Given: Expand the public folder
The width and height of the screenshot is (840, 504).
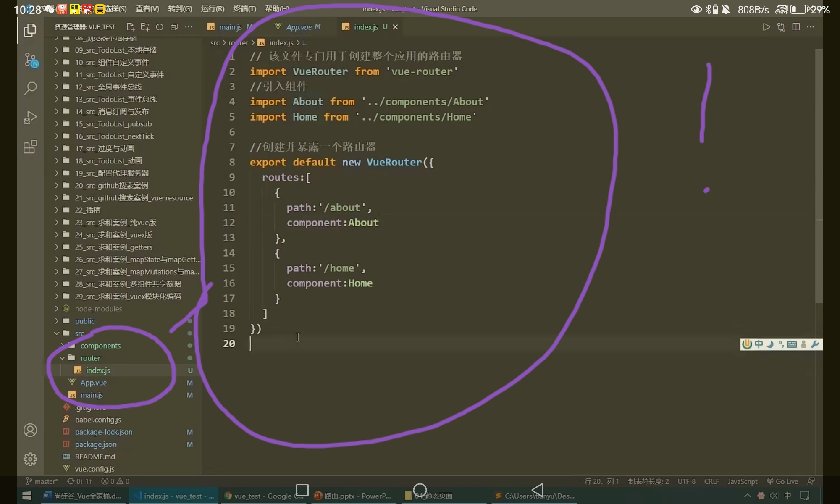Looking at the screenshot, I should [x=84, y=321].
